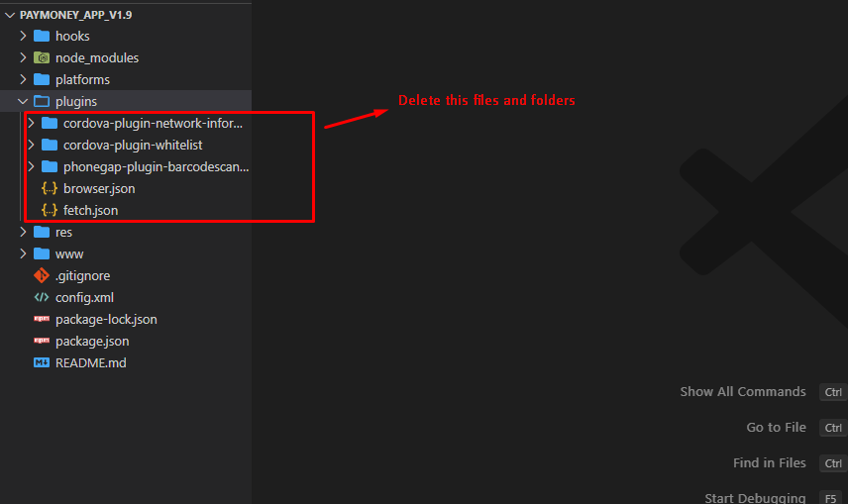Expand the www folder chevron
The height and width of the screenshot is (504, 848).
pos(23,253)
